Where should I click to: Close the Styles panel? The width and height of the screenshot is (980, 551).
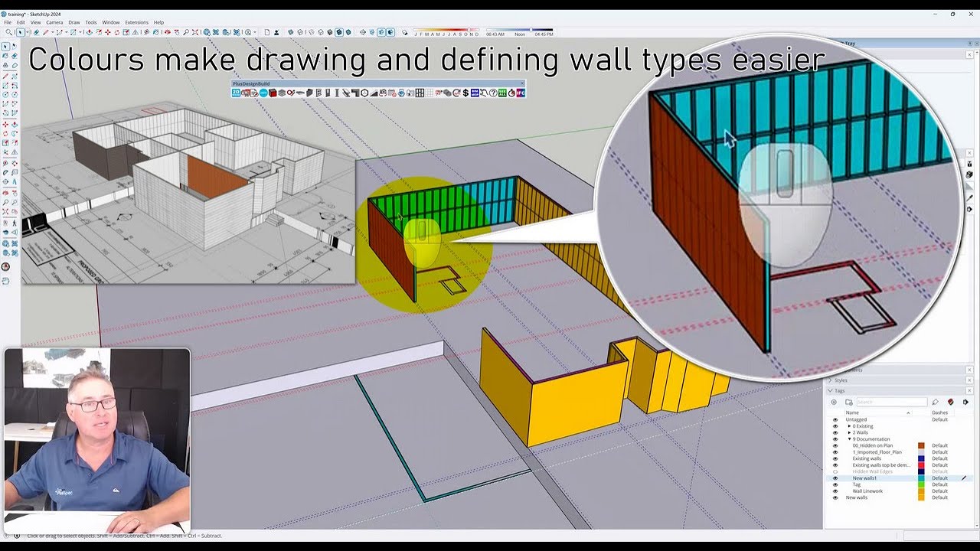coord(969,380)
